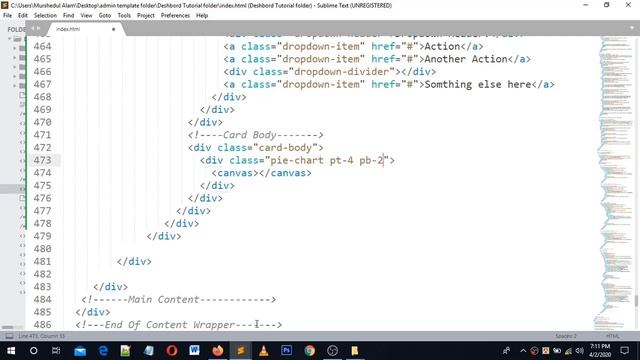Open Cortana search circle
The width and height of the screenshot is (640, 360).
click(x=33, y=351)
